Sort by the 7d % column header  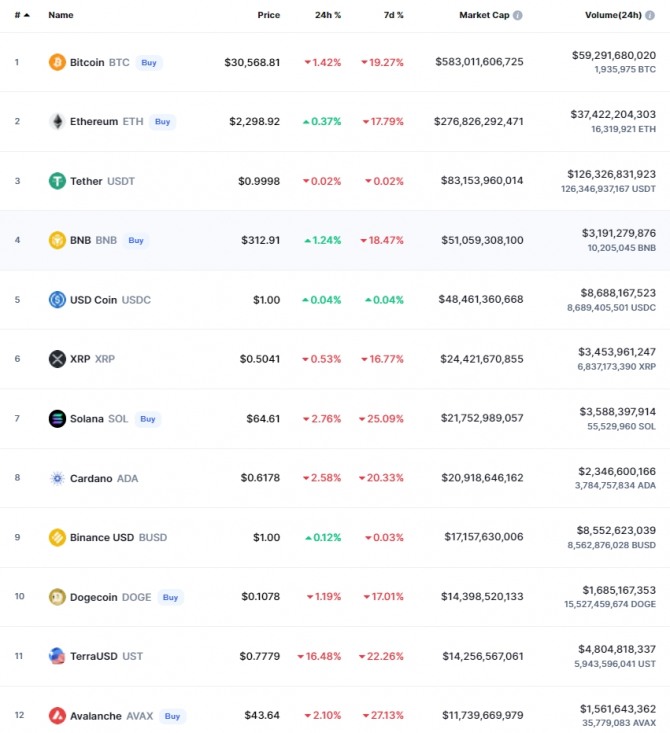pos(393,16)
